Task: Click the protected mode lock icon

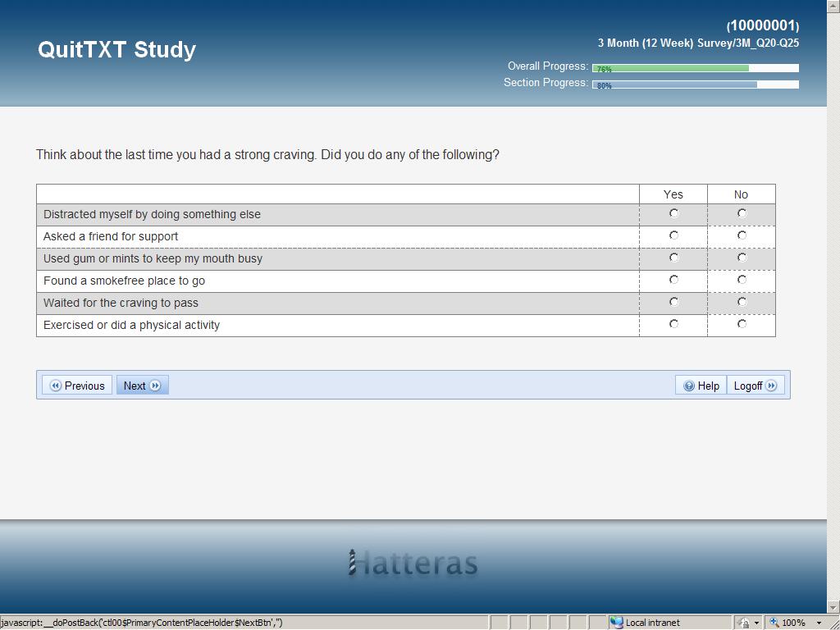Action: [x=743, y=623]
